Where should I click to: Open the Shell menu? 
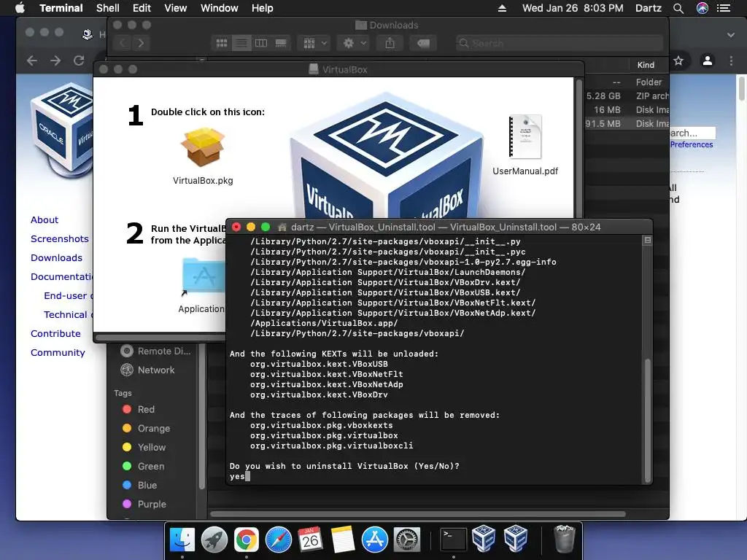[x=108, y=8]
